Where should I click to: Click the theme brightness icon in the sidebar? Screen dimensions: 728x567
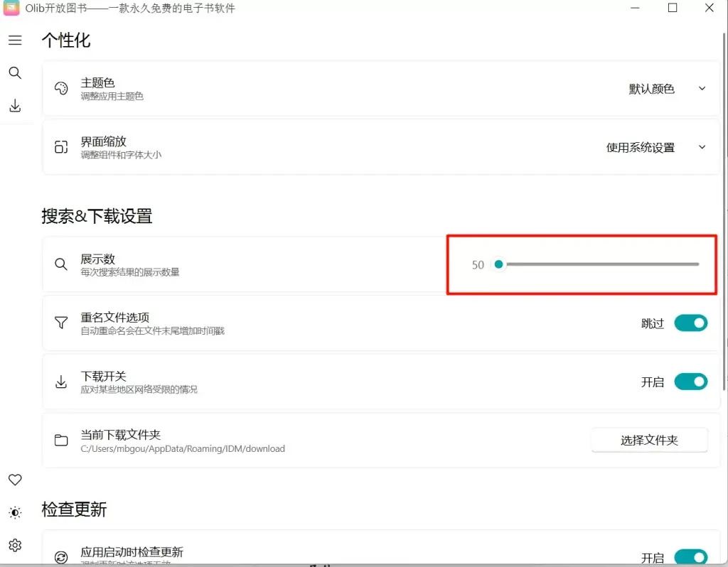coord(15,512)
